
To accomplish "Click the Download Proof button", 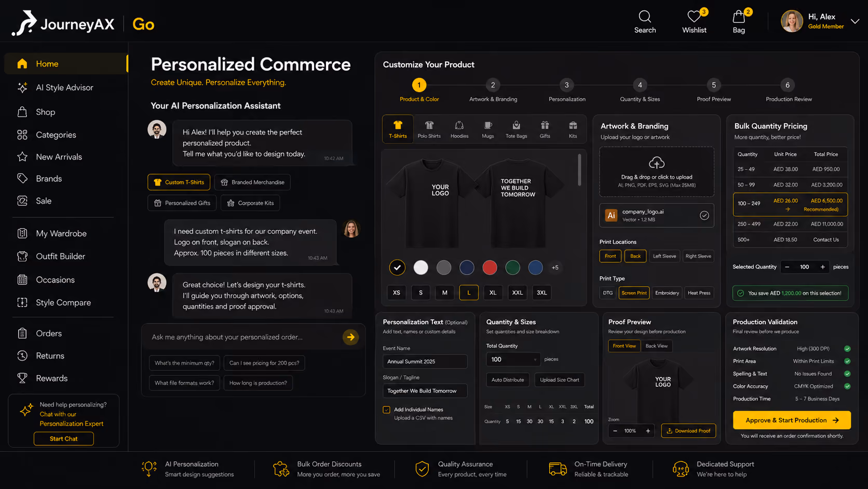I will click(688, 431).
